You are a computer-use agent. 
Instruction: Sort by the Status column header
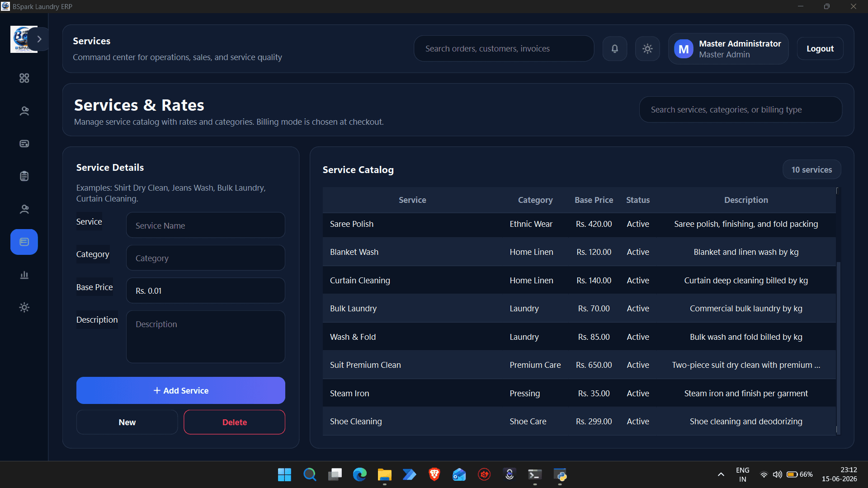click(638, 200)
